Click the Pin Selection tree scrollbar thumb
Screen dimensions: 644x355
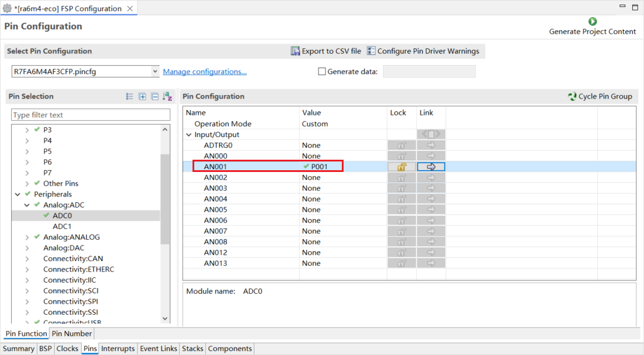coord(164,199)
